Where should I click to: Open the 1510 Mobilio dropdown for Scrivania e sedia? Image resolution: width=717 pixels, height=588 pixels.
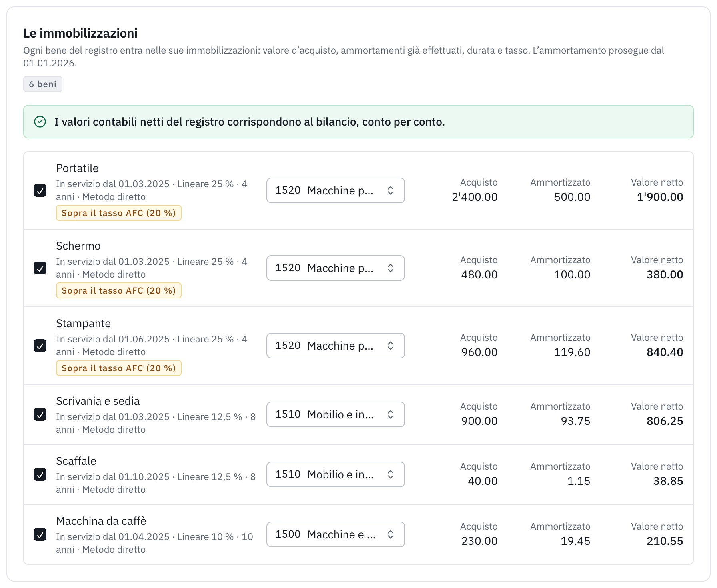coord(336,414)
